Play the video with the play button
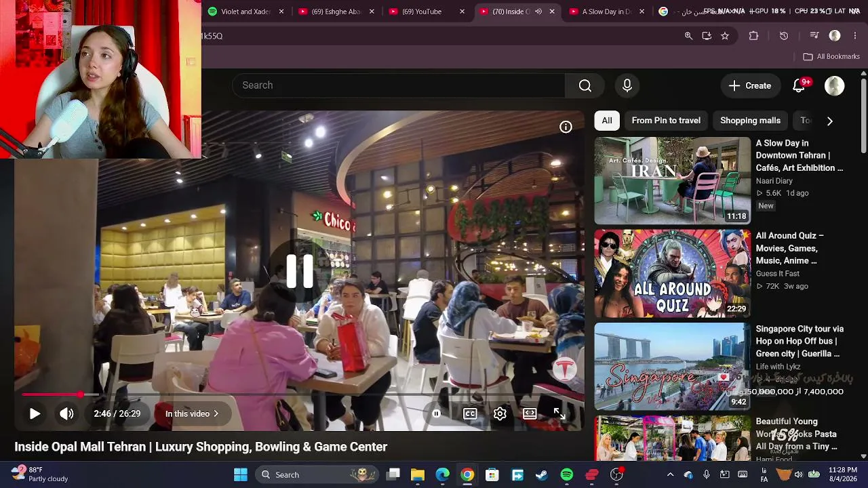This screenshot has width=868, height=488. (x=35, y=413)
